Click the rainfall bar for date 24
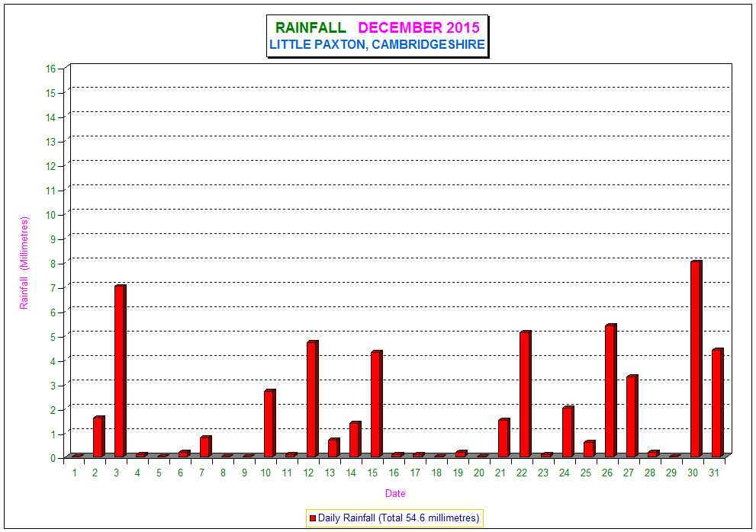The height and width of the screenshot is (532, 756). 568,431
